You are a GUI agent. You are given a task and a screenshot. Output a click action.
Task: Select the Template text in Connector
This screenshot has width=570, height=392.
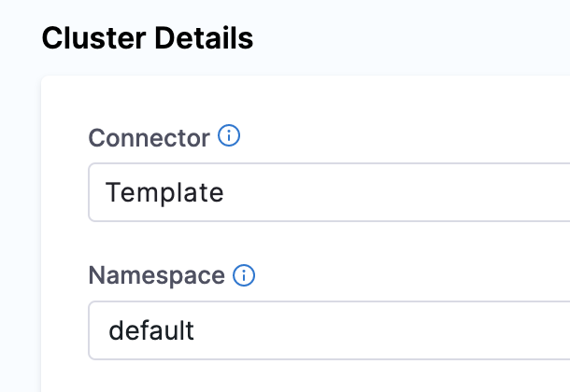(x=164, y=193)
